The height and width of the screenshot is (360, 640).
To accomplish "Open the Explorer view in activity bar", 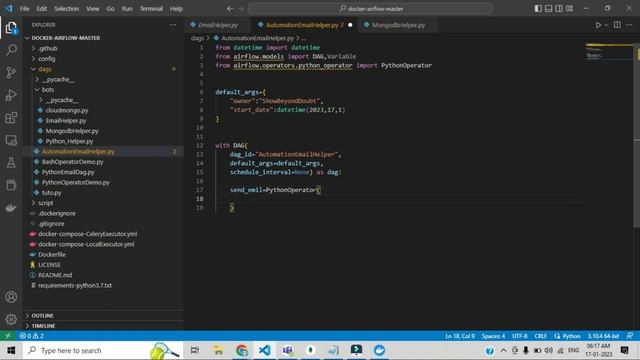I will [x=11, y=28].
